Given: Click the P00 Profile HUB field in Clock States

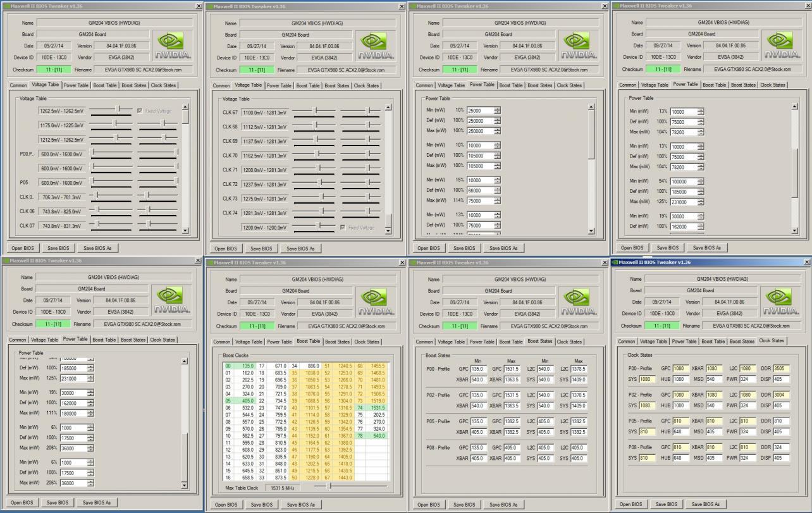Looking at the screenshot, I should pos(680,379).
